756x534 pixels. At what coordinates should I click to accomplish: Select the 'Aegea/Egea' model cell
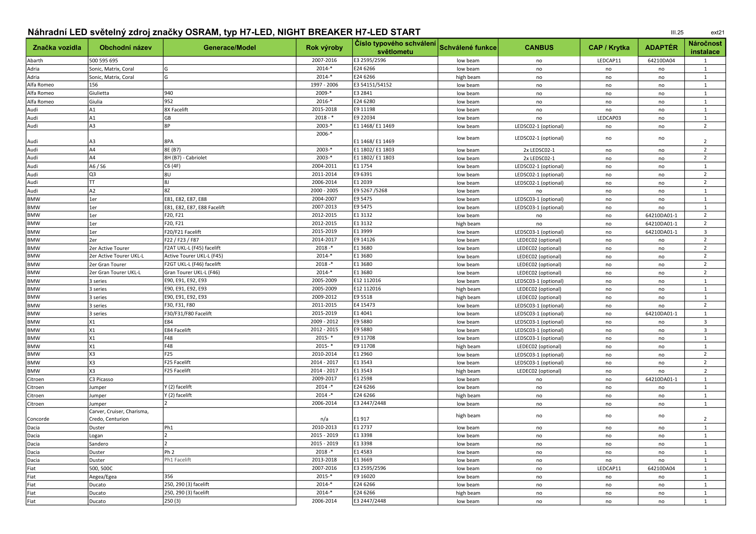125,477
